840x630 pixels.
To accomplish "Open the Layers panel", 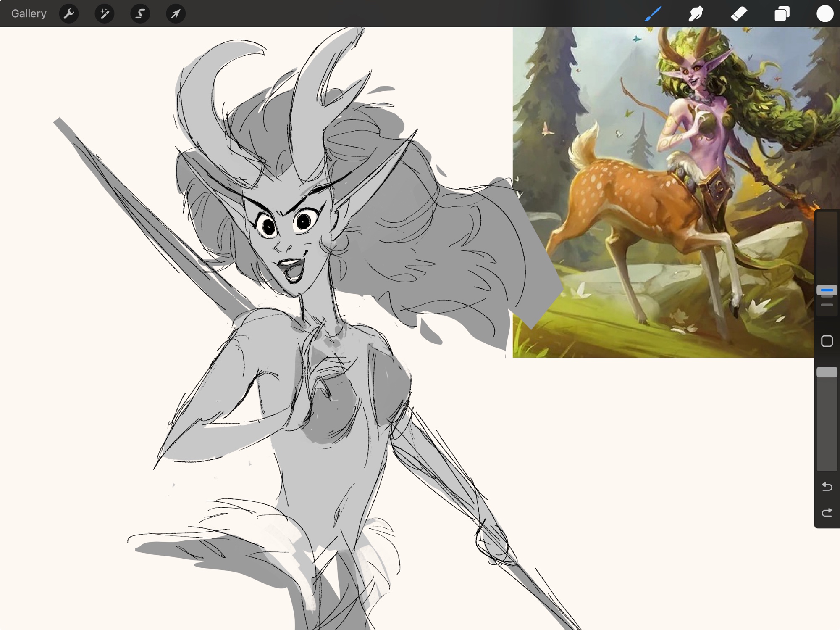I will (x=782, y=13).
